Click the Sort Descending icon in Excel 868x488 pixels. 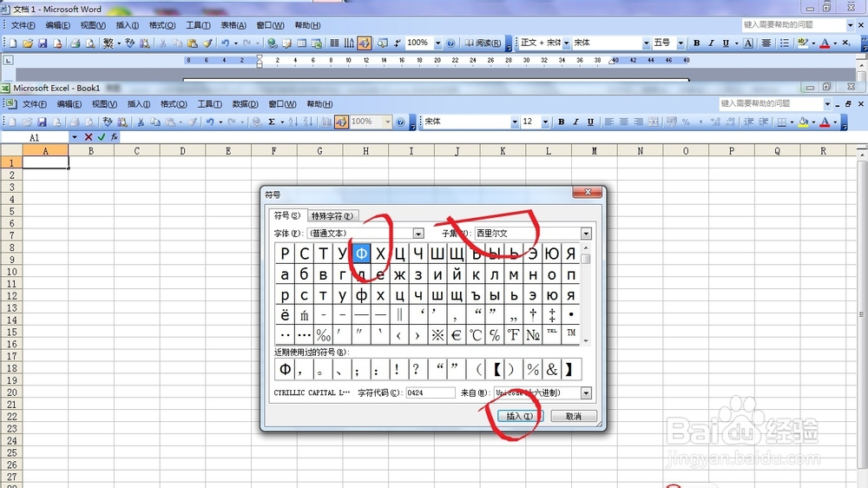(x=308, y=122)
